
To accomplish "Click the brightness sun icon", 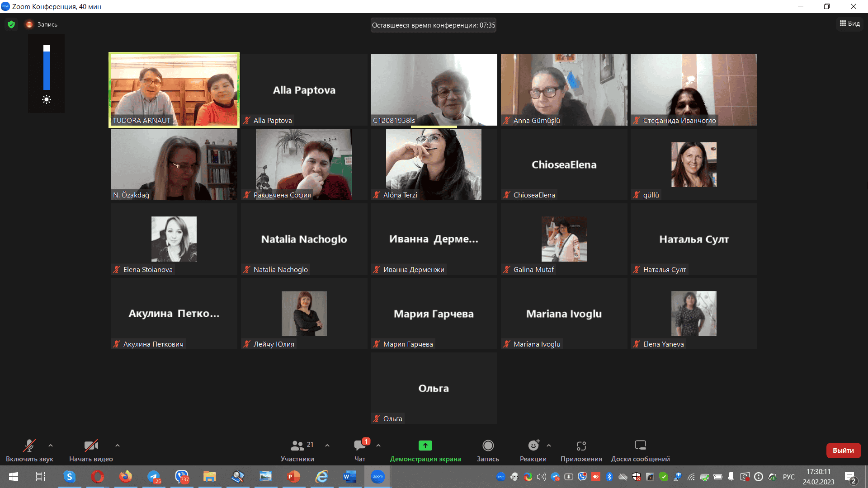I will click(x=47, y=100).
